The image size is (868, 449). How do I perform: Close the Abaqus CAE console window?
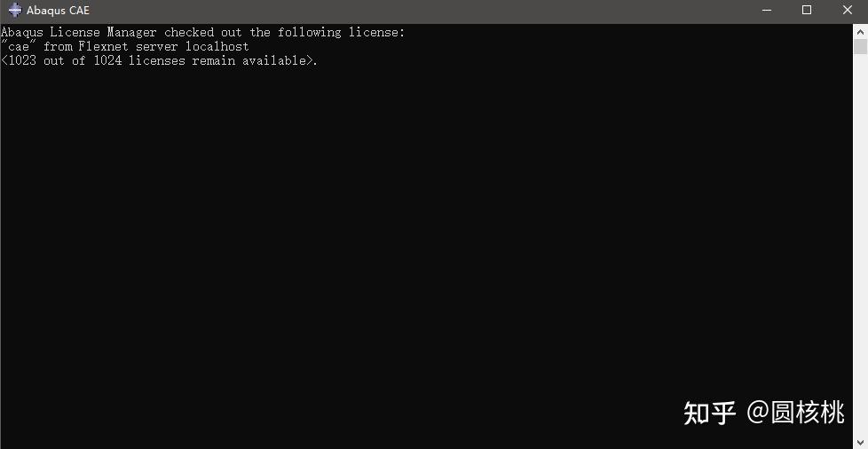coord(847,10)
